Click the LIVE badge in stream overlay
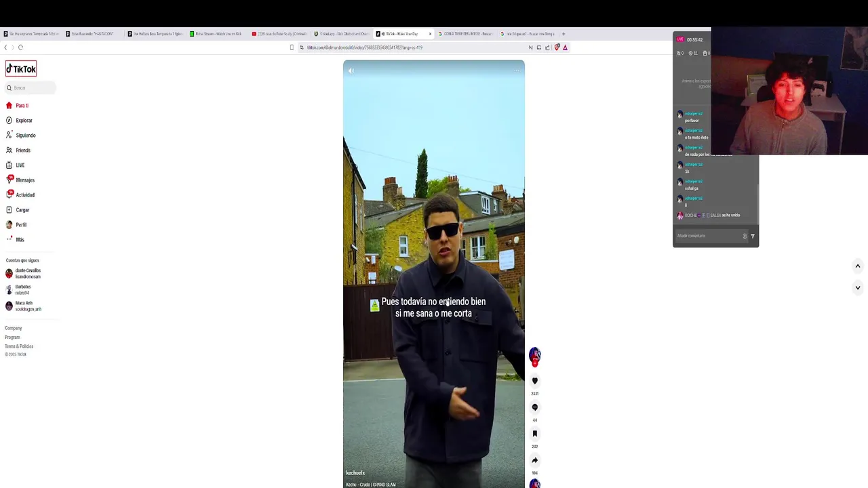 pyautogui.click(x=680, y=39)
